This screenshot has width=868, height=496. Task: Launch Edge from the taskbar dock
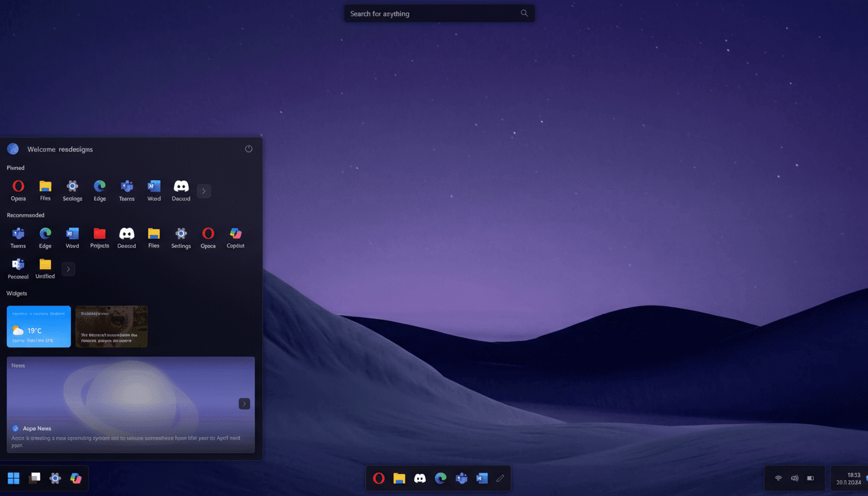(x=440, y=478)
